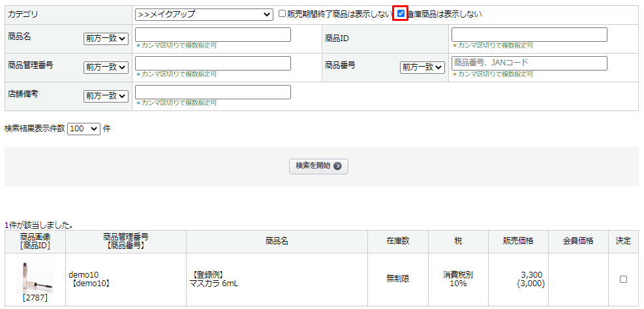The image size is (644, 309).
Task: Click product ID text [2787]
Action: pyautogui.click(x=35, y=298)
